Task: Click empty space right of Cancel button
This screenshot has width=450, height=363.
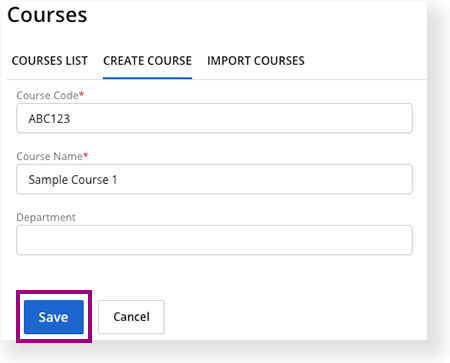Action: pyautogui.click(x=293, y=317)
